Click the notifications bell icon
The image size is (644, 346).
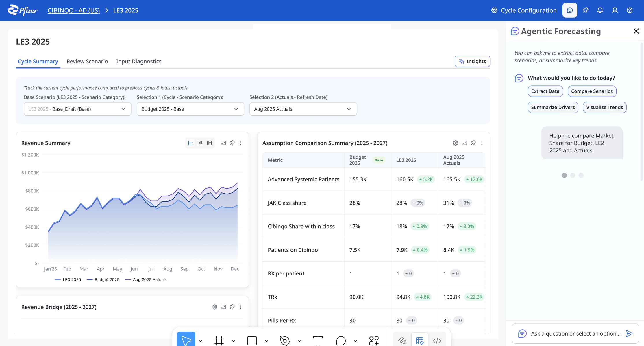pyautogui.click(x=600, y=10)
